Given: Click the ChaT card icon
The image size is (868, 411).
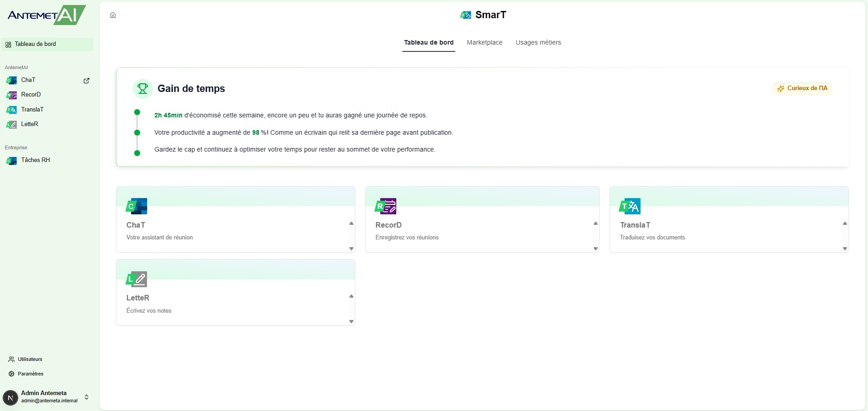Looking at the screenshot, I should (136, 206).
